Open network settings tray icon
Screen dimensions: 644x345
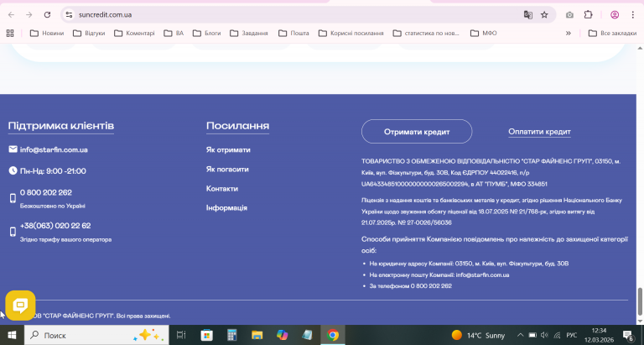coord(557,335)
